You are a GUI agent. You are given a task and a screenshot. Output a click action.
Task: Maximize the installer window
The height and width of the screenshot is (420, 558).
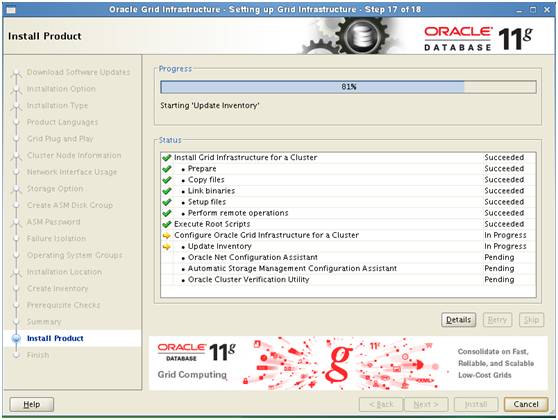tap(533, 10)
